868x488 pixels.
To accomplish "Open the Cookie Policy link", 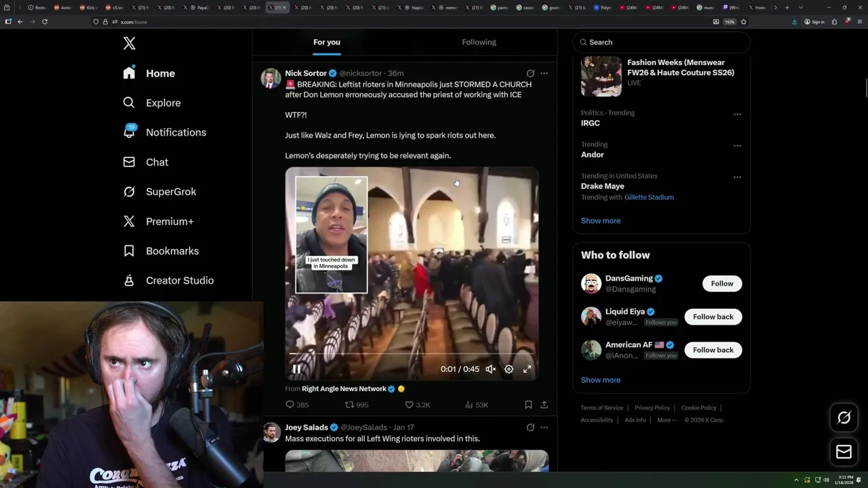I will coord(698,407).
